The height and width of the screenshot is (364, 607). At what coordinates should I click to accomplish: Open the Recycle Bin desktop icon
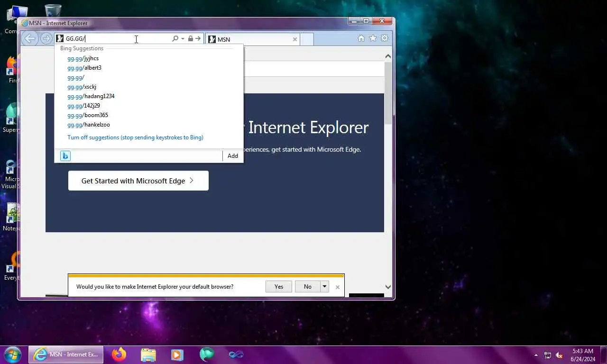pos(53,10)
